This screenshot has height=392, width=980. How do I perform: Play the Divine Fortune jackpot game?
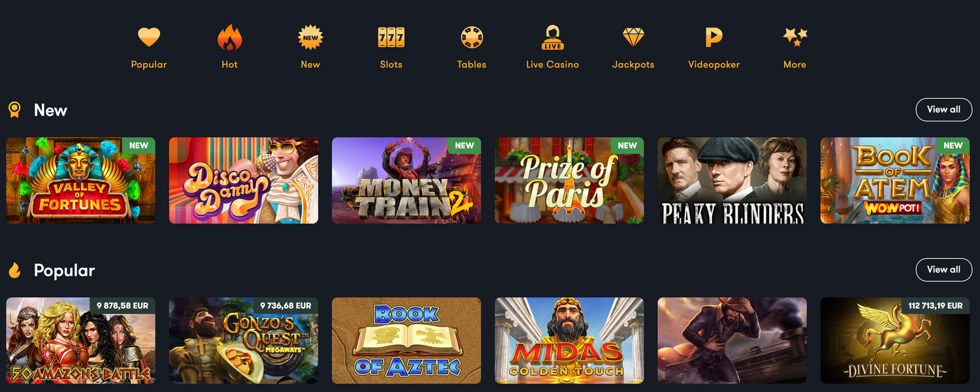(x=895, y=340)
